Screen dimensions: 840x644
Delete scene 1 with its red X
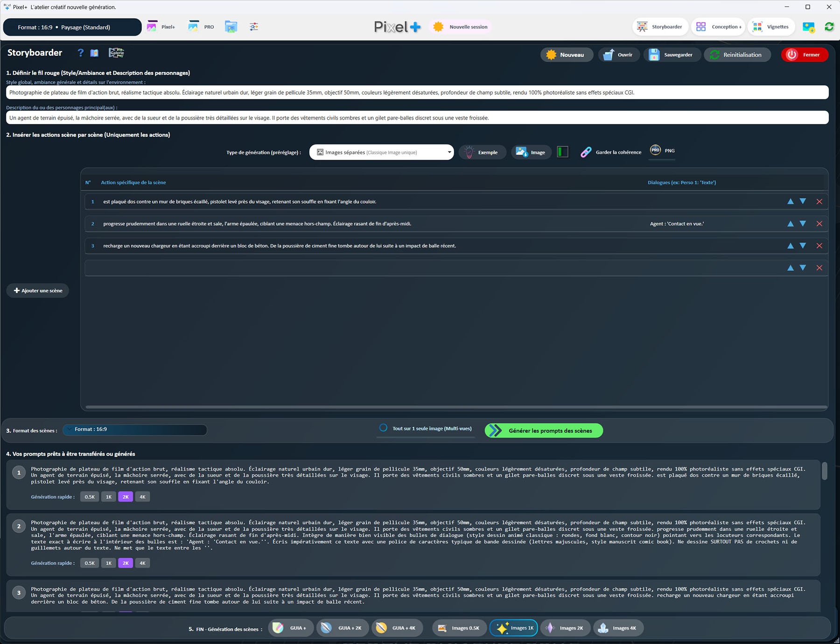coord(819,202)
